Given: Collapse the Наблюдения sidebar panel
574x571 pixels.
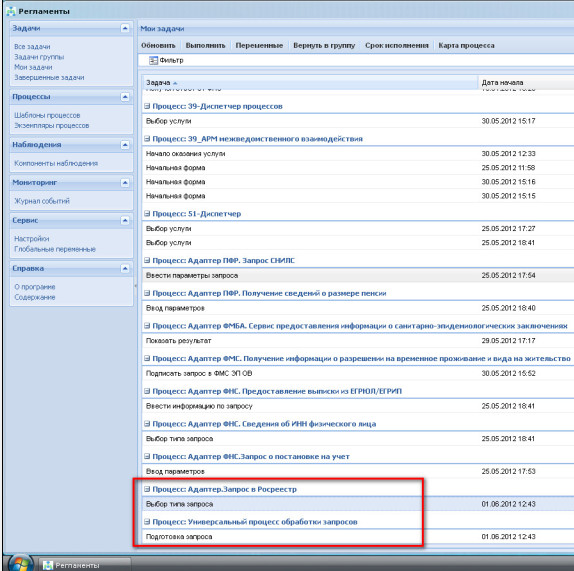Looking at the screenshot, I should click(x=125, y=145).
